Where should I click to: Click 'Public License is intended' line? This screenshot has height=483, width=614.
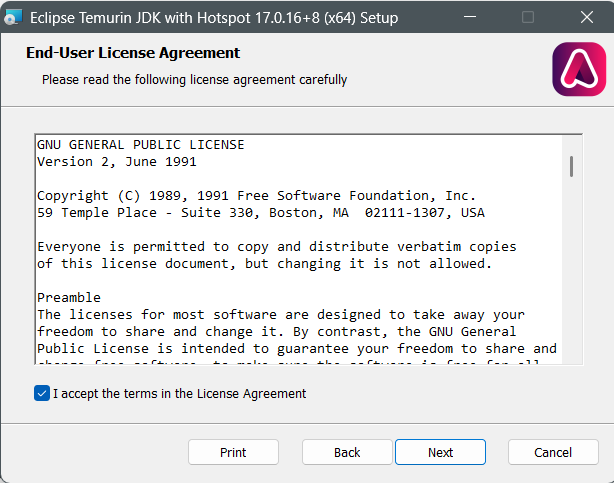pyautogui.click(x=297, y=348)
